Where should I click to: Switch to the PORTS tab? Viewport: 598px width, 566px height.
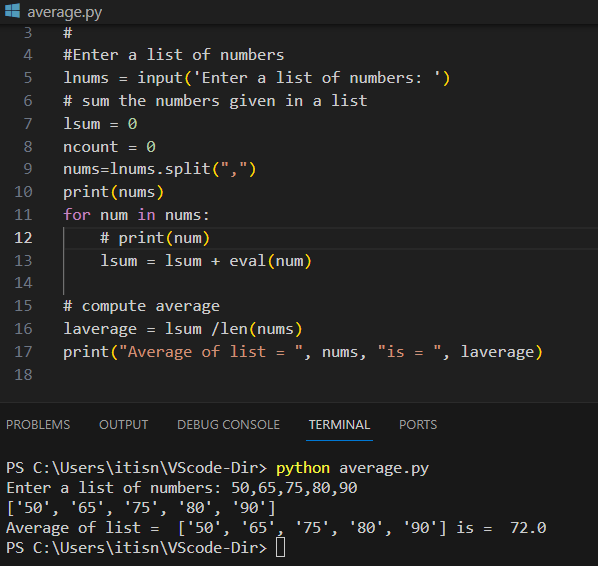coord(418,424)
